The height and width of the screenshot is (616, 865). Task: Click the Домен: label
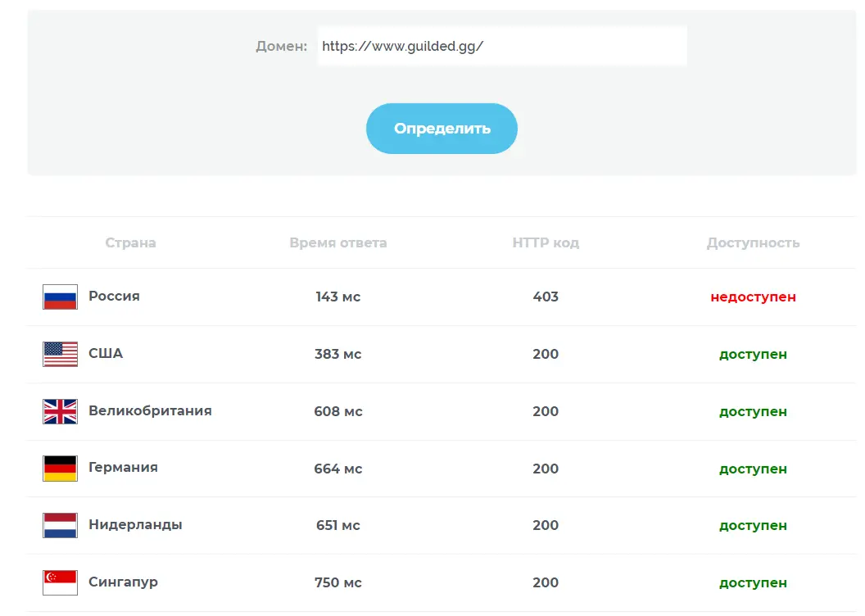tap(281, 47)
